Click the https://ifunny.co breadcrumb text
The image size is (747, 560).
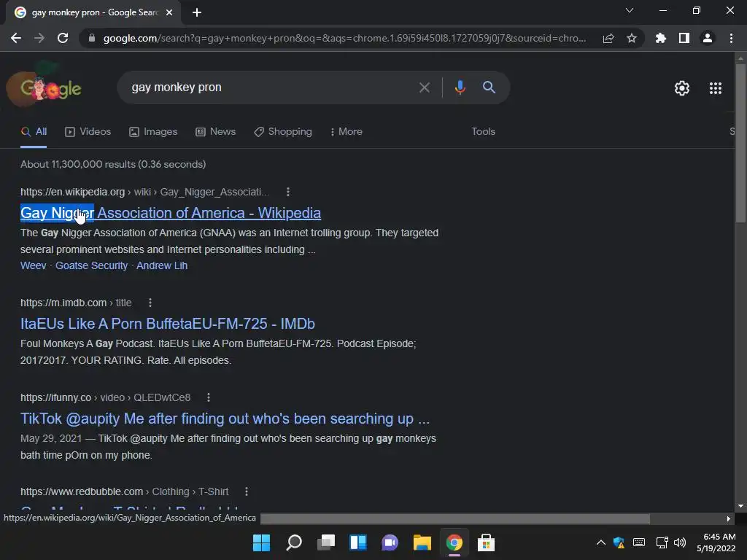55,397
